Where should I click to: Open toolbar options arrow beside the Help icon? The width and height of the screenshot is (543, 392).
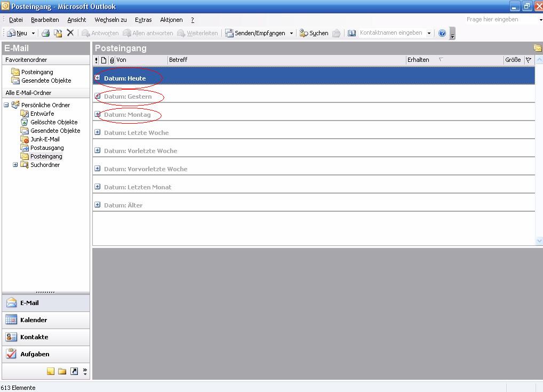point(452,34)
